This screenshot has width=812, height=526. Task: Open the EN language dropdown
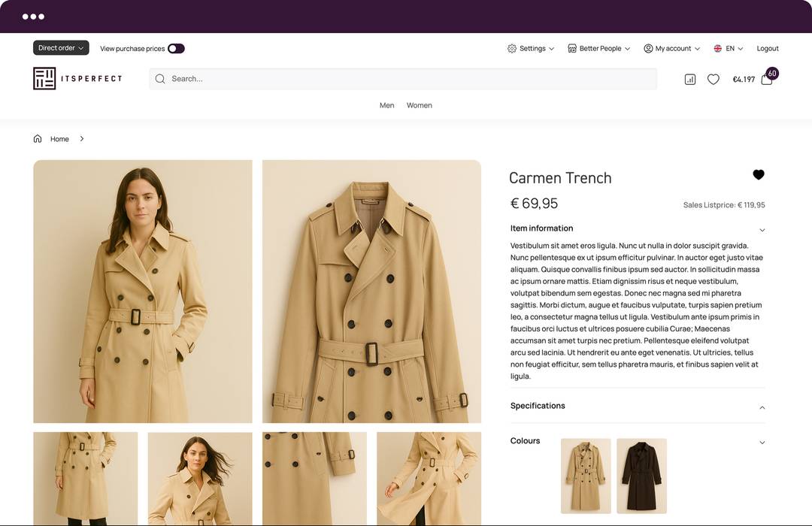(728, 48)
